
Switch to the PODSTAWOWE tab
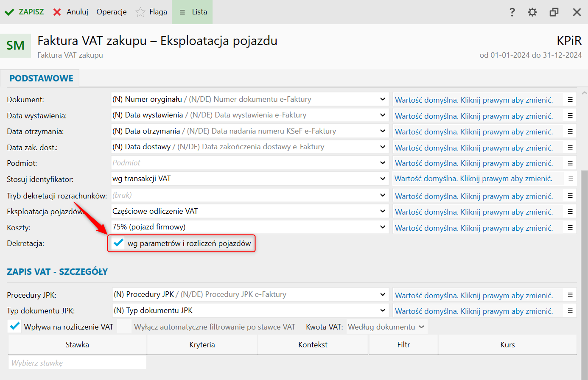pyautogui.click(x=41, y=78)
